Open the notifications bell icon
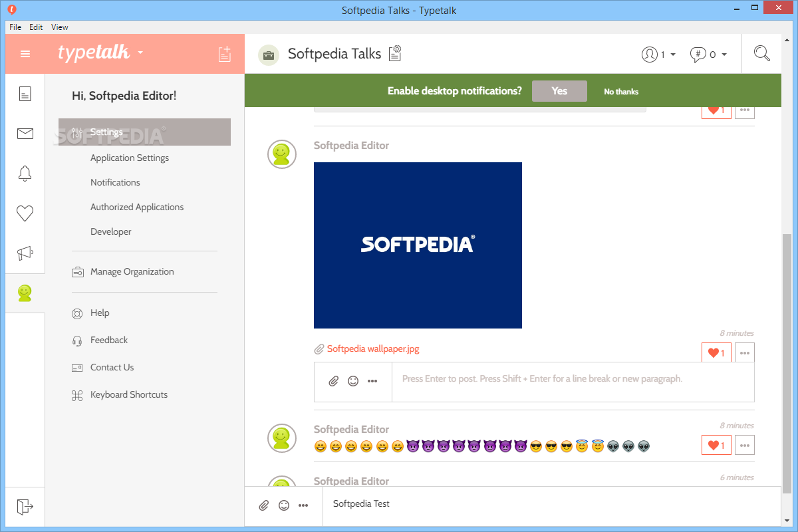Viewport: 798px width, 532px height. (x=25, y=174)
